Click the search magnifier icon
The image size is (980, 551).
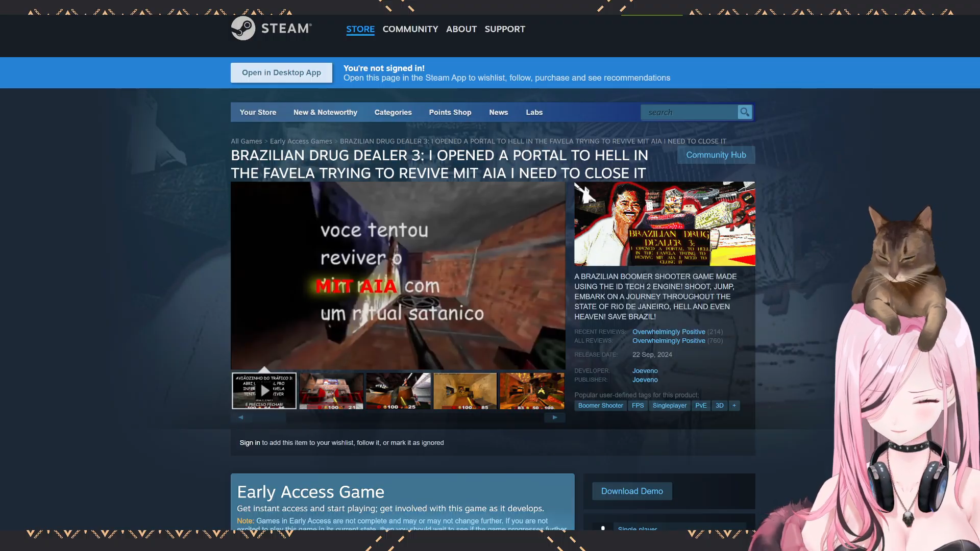pos(745,112)
